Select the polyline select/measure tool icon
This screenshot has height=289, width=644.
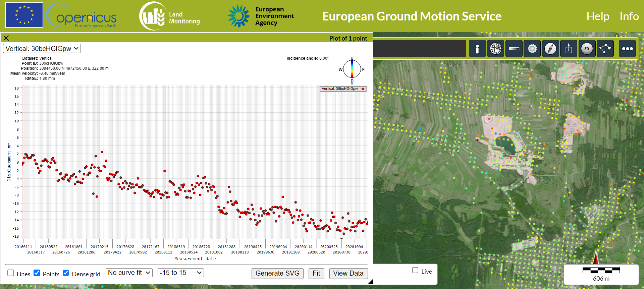coord(605,49)
